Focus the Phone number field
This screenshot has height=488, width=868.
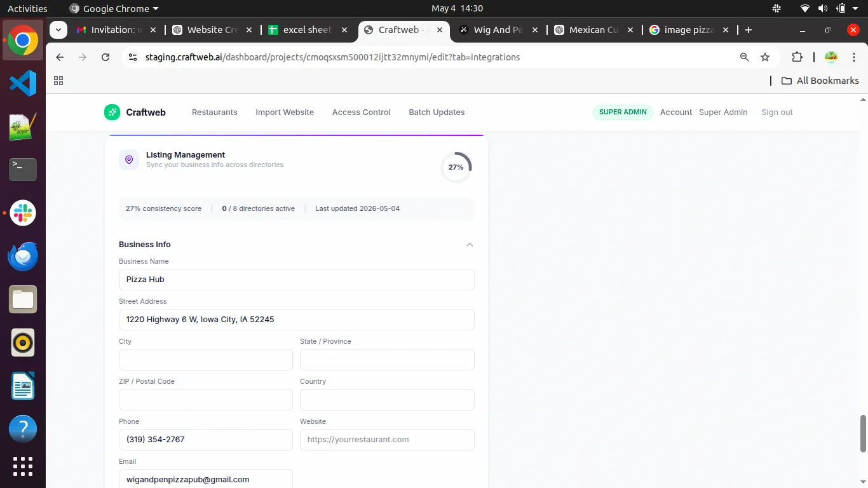[206, 440]
